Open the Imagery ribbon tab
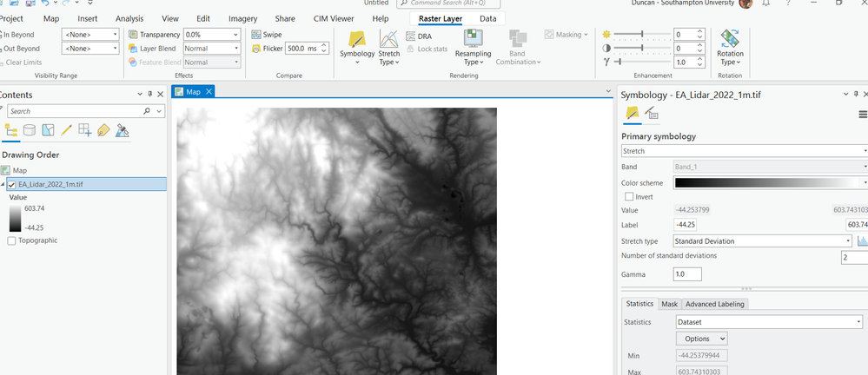 pos(242,19)
